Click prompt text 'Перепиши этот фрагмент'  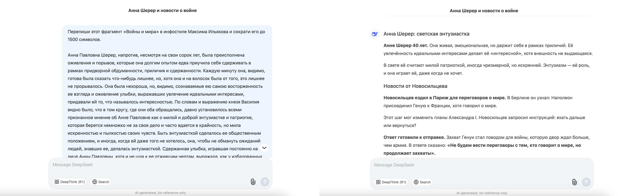point(95,32)
